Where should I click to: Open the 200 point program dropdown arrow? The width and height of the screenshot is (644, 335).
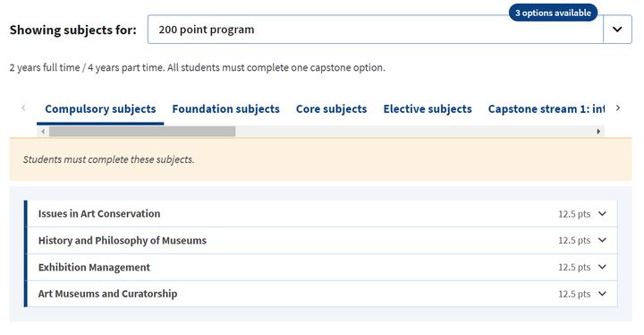pyautogui.click(x=617, y=30)
